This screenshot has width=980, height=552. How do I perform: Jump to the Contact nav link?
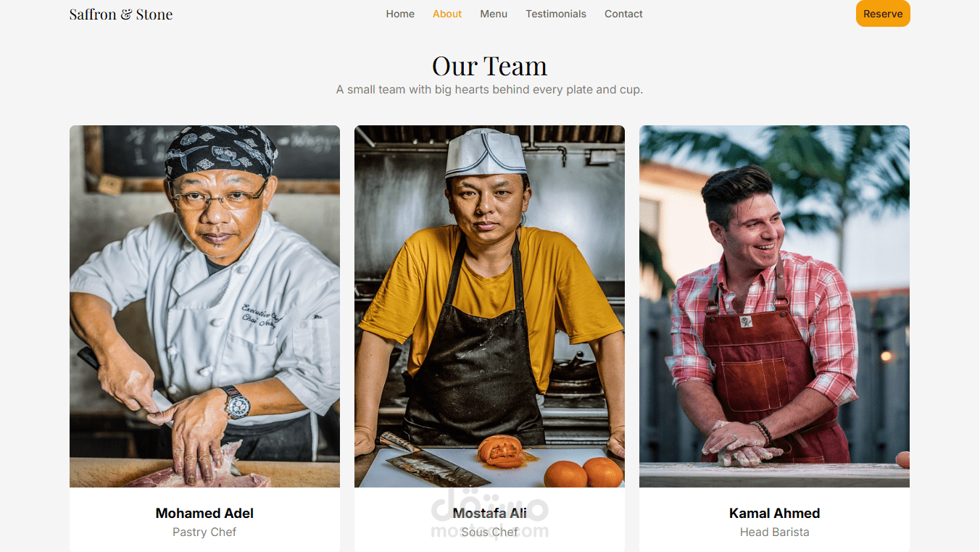point(623,14)
